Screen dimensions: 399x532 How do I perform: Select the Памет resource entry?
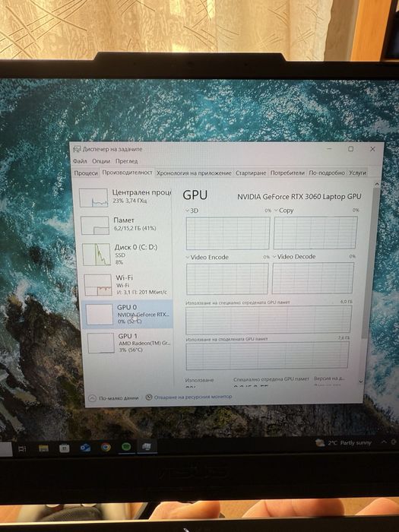[125, 225]
